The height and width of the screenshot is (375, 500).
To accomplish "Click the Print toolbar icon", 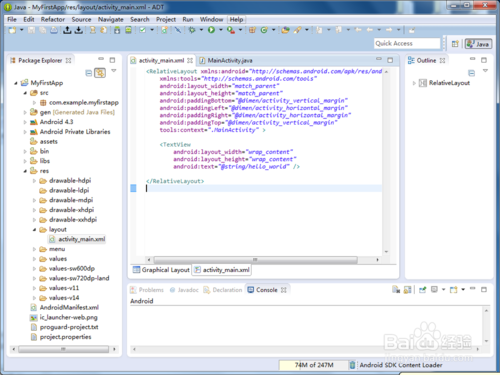I will pyautogui.click(x=54, y=30).
